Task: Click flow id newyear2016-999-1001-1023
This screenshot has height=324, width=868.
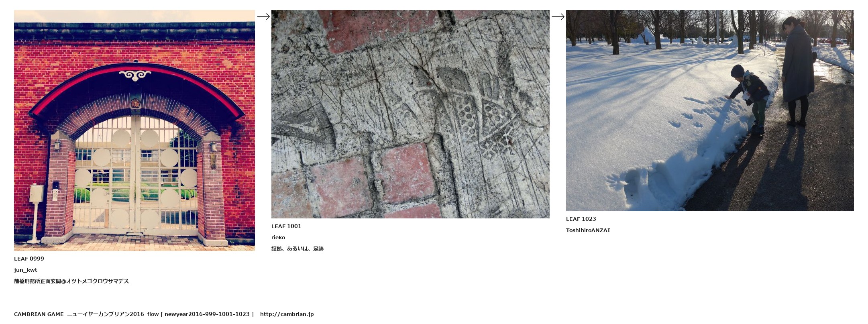Action: 207,314
